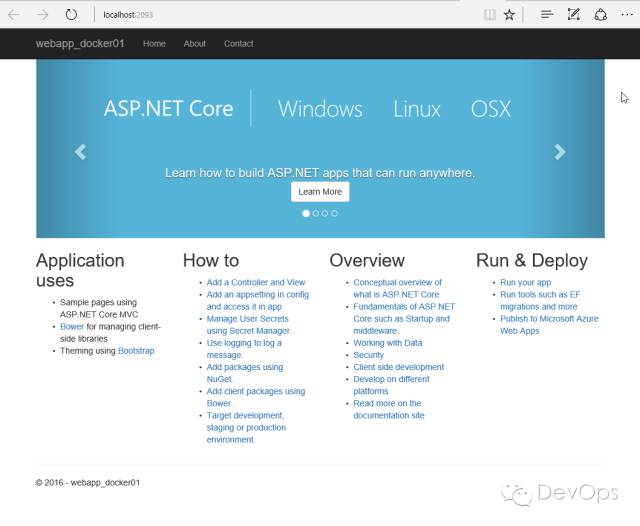Image resolution: width=640 pixels, height=526 pixels.
Task: Open Client side development link
Action: (398, 367)
